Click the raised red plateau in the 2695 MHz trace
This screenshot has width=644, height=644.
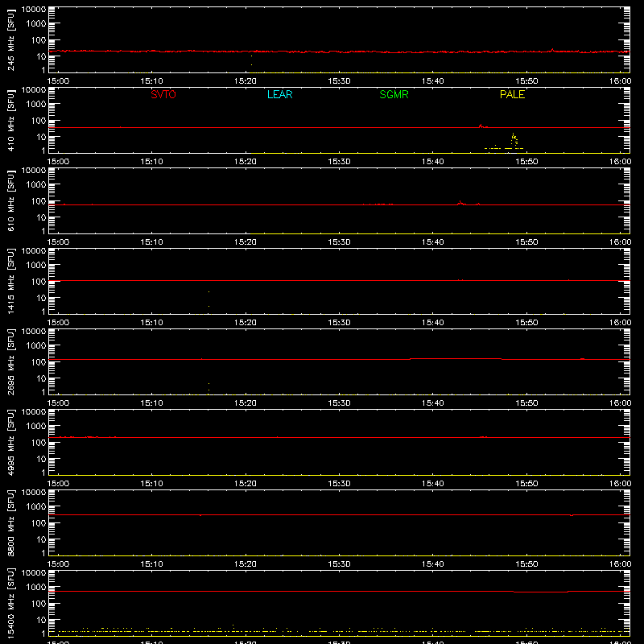pos(456,358)
